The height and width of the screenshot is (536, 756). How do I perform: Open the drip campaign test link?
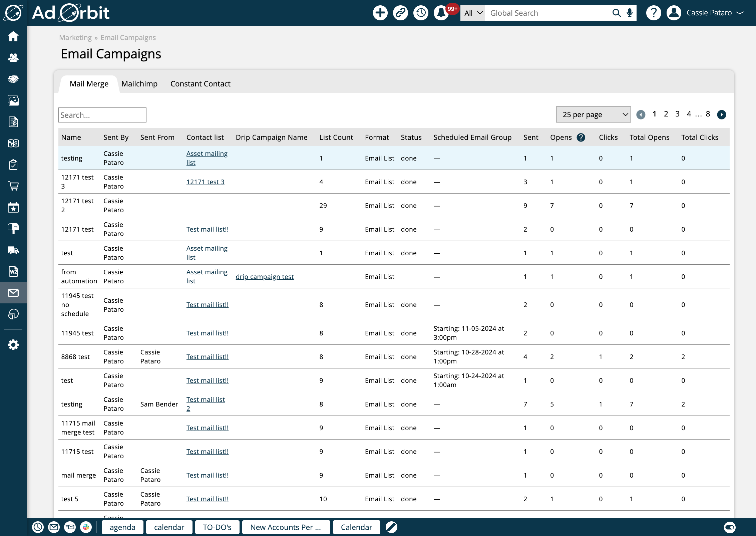(x=265, y=277)
